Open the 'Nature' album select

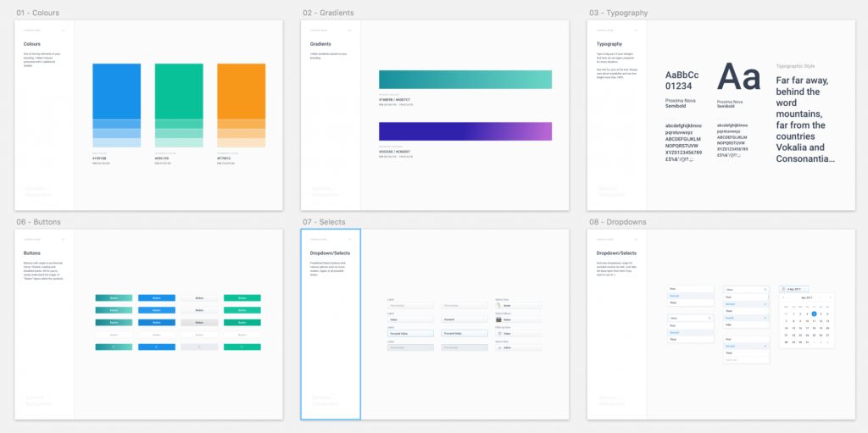point(519,319)
